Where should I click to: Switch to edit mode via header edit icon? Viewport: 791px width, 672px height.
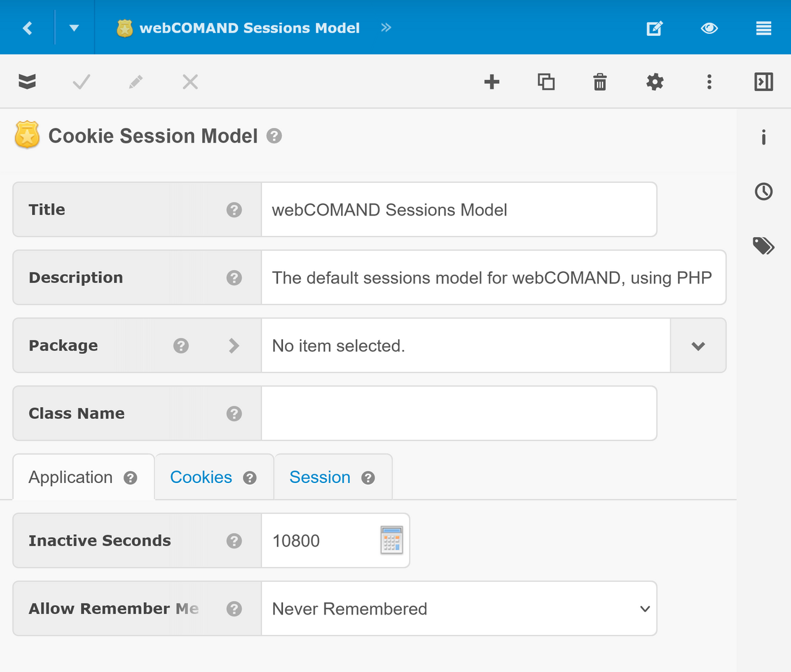point(654,28)
